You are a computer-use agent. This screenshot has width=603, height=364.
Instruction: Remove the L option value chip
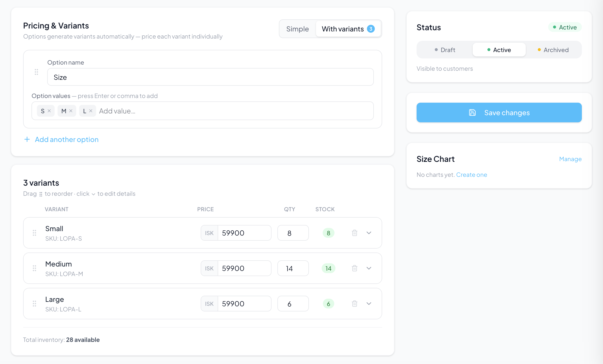tap(91, 111)
